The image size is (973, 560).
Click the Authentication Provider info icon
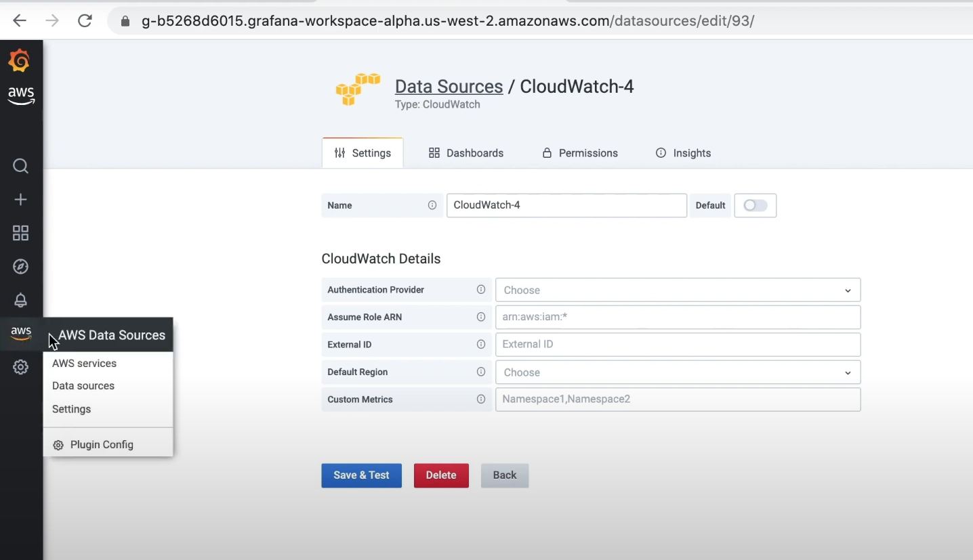(481, 290)
